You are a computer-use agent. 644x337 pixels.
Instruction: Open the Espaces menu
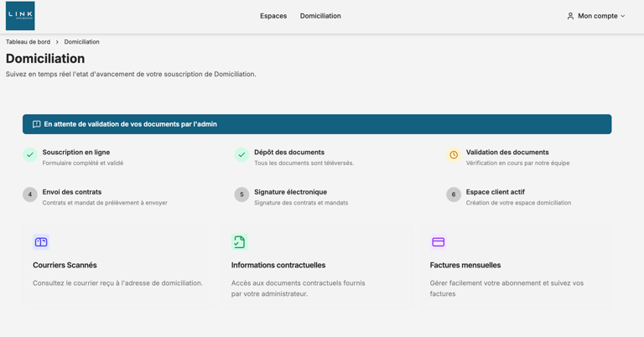(273, 16)
